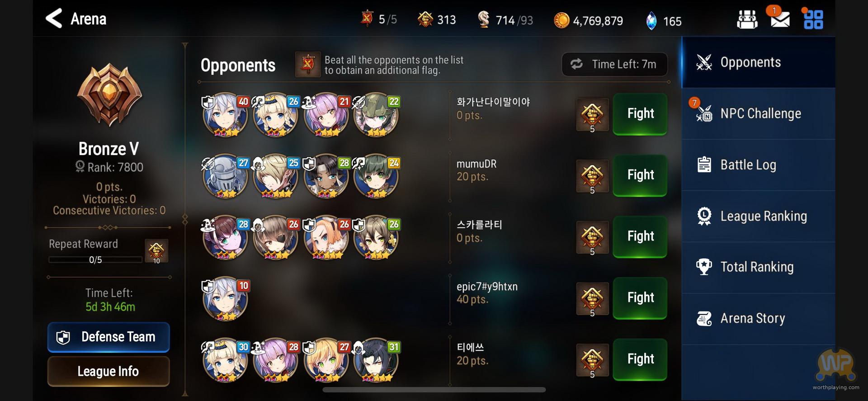868x401 pixels.
Task: Open the Defense Team setup
Action: point(108,337)
